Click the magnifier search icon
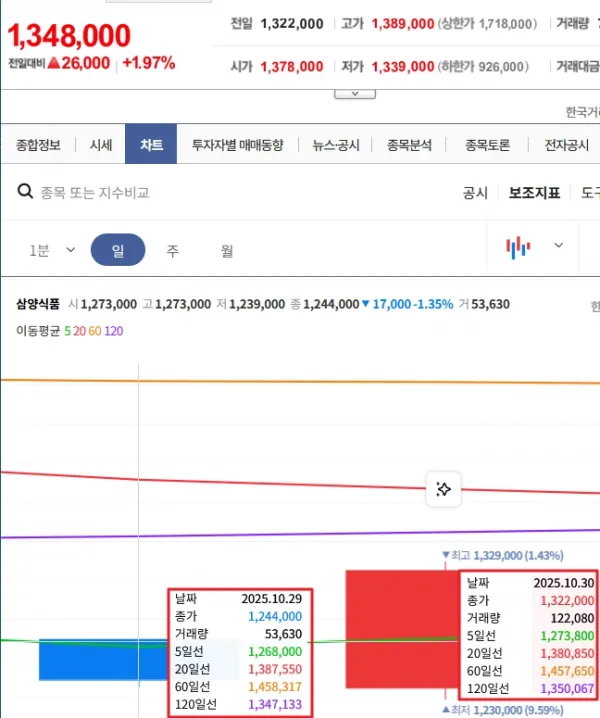 pyautogui.click(x=25, y=192)
